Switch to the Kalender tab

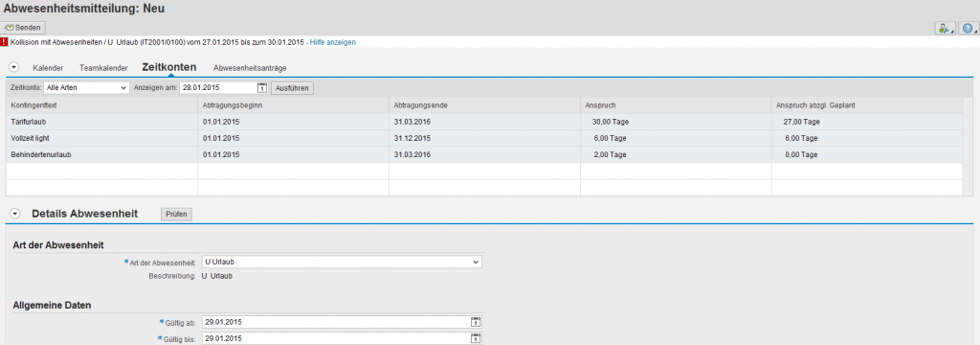pyautogui.click(x=48, y=68)
